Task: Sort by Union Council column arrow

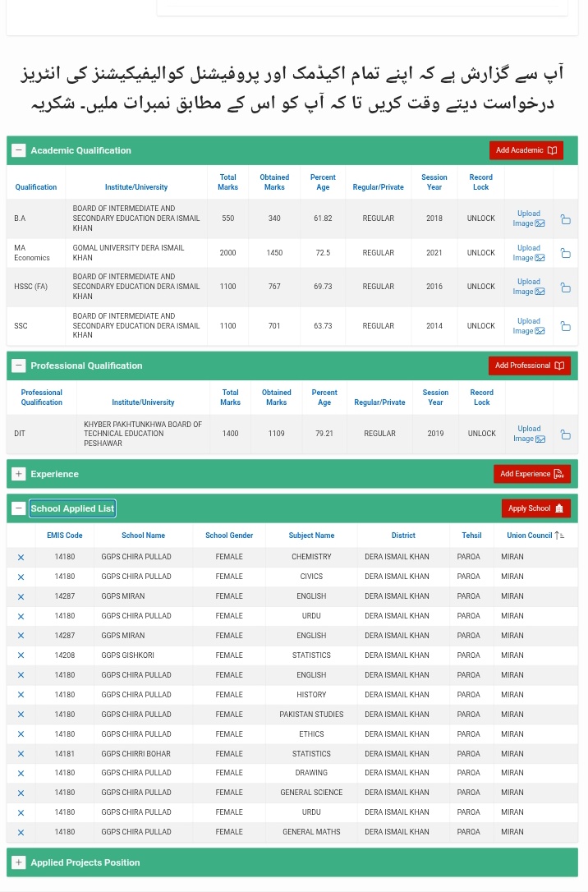Action: tap(559, 536)
